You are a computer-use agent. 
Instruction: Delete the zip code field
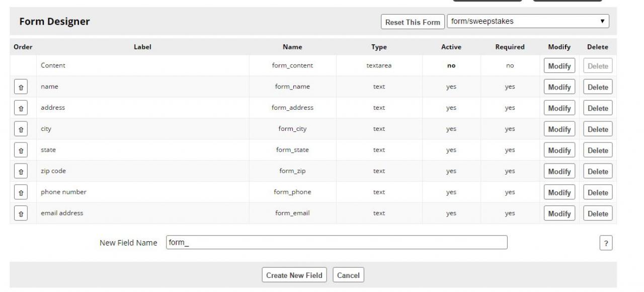click(598, 172)
